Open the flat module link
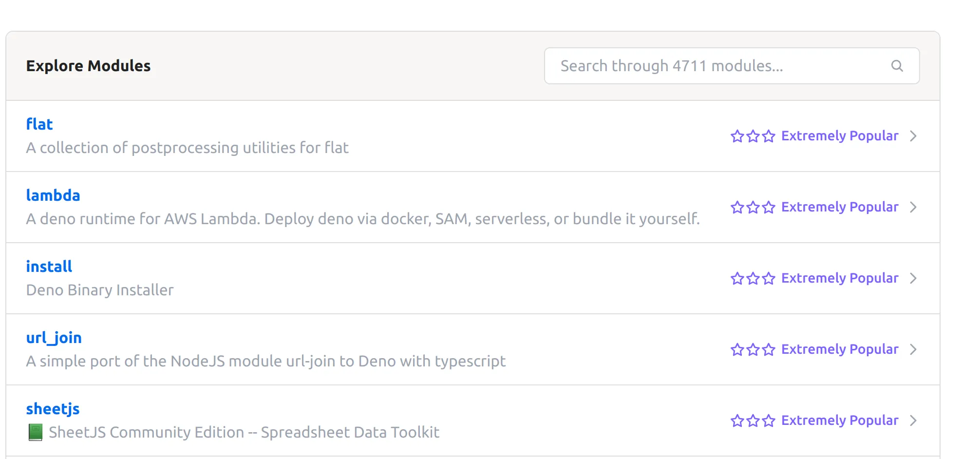Viewport: 980px width, 459px height. pyautogui.click(x=39, y=124)
